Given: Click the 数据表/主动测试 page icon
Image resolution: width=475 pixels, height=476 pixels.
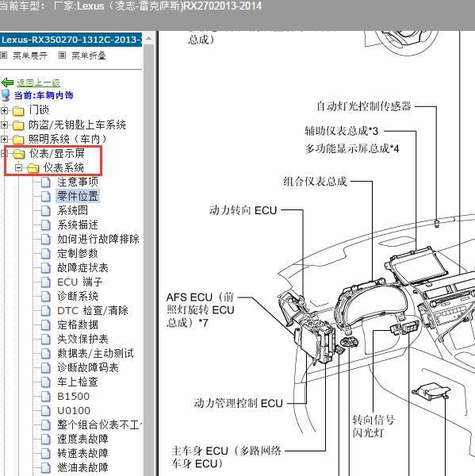Looking at the screenshot, I should coord(46,353).
